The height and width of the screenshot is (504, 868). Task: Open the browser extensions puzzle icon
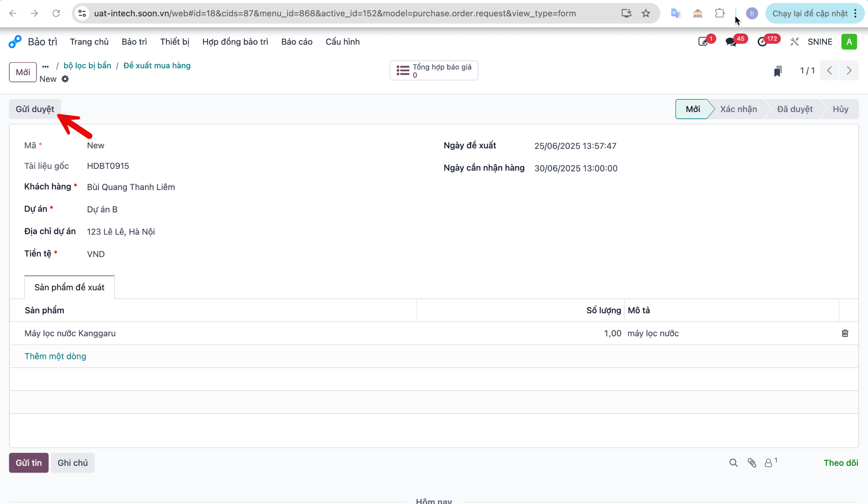719,13
